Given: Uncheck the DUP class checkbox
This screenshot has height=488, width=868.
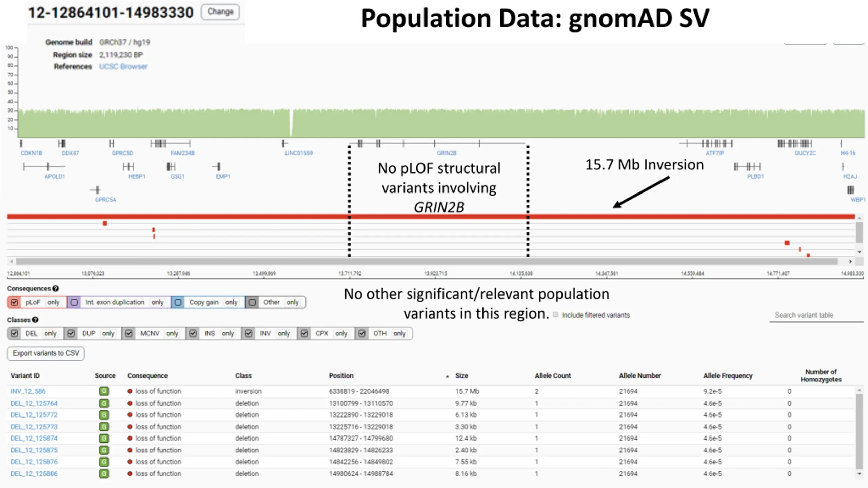Looking at the screenshot, I should [x=71, y=333].
